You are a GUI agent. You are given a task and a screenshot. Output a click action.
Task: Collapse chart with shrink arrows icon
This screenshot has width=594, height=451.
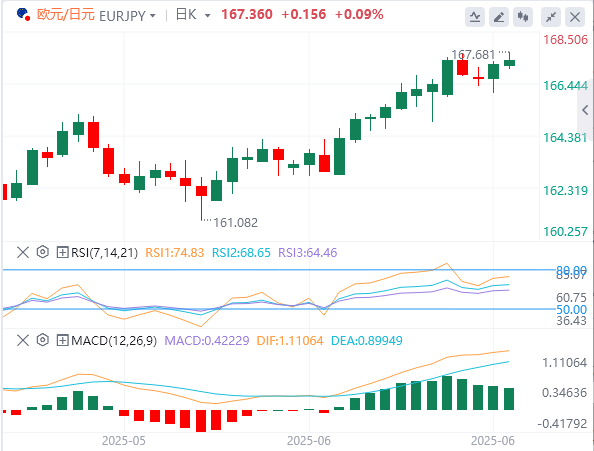(x=551, y=17)
